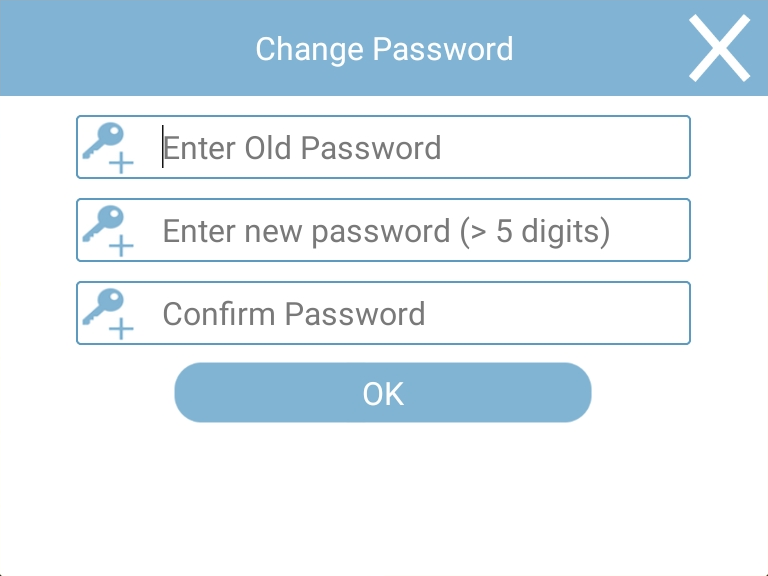Click the key icon beside Confirm Password
This screenshot has width=768, height=576.
click(103, 307)
